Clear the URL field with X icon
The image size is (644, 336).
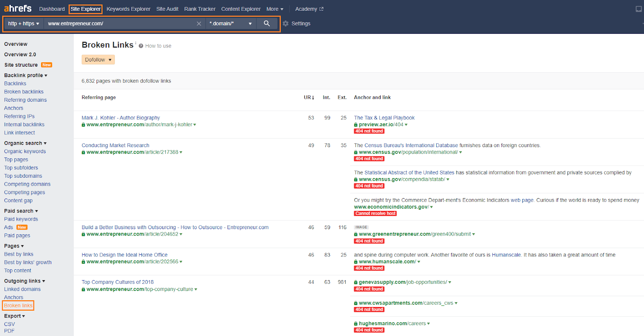199,24
